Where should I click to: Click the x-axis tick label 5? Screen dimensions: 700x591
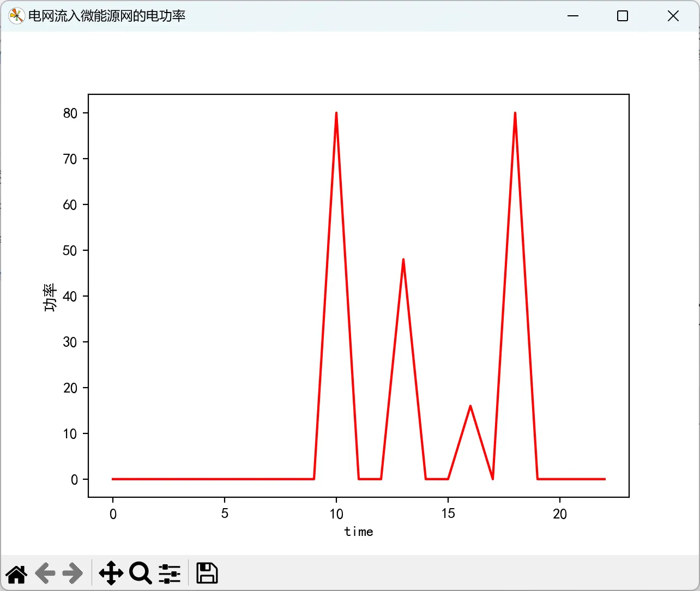[x=225, y=514]
